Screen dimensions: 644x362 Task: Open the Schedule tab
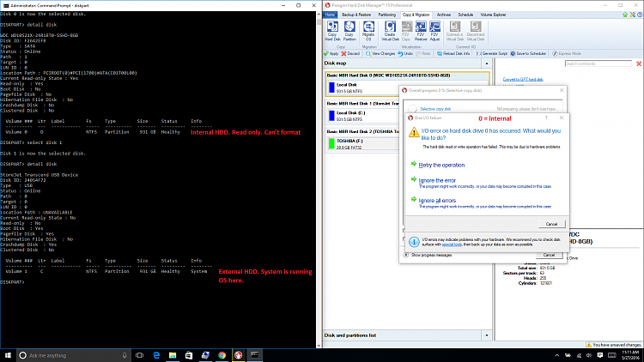(x=465, y=15)
